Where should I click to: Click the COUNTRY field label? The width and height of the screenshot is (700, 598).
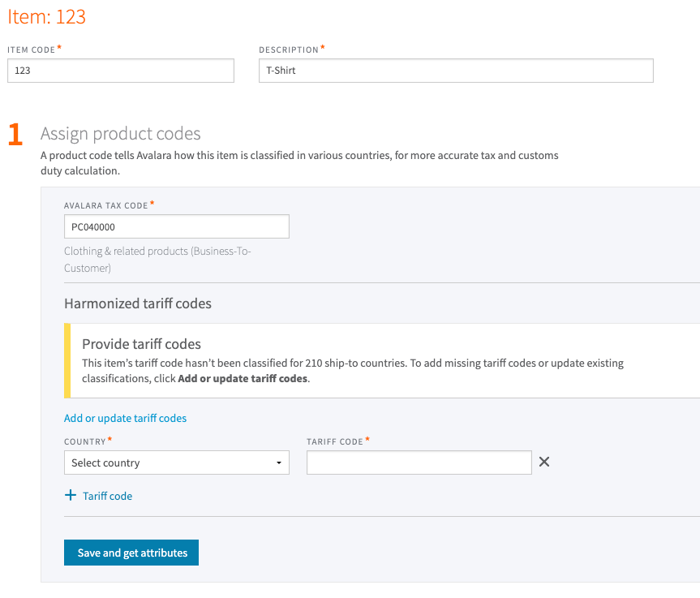click(85, 442)
